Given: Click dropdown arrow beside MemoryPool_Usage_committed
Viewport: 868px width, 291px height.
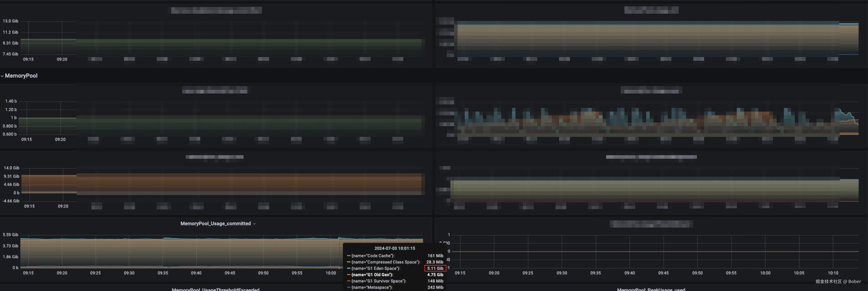Looking at the screenshot, I should coord(254,224).
